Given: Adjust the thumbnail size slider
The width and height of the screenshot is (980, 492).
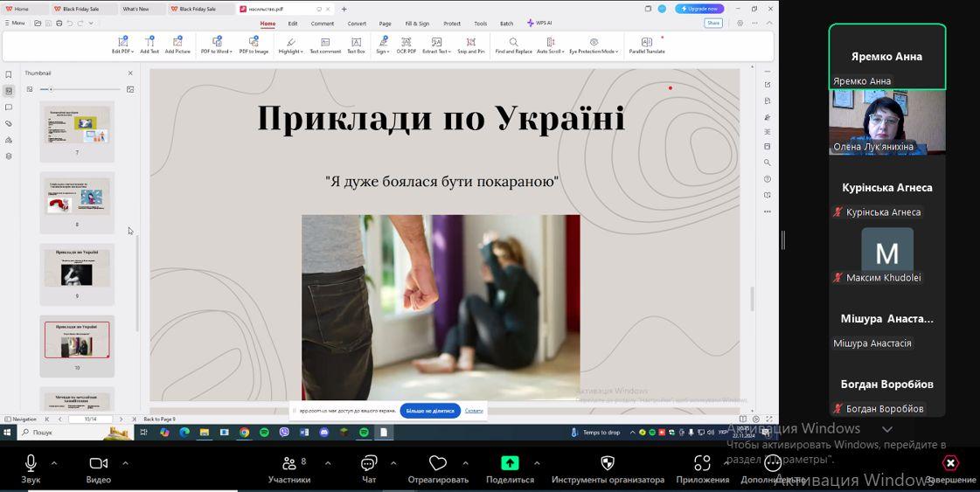Looking at the screenshot, I should click(51, 89).
